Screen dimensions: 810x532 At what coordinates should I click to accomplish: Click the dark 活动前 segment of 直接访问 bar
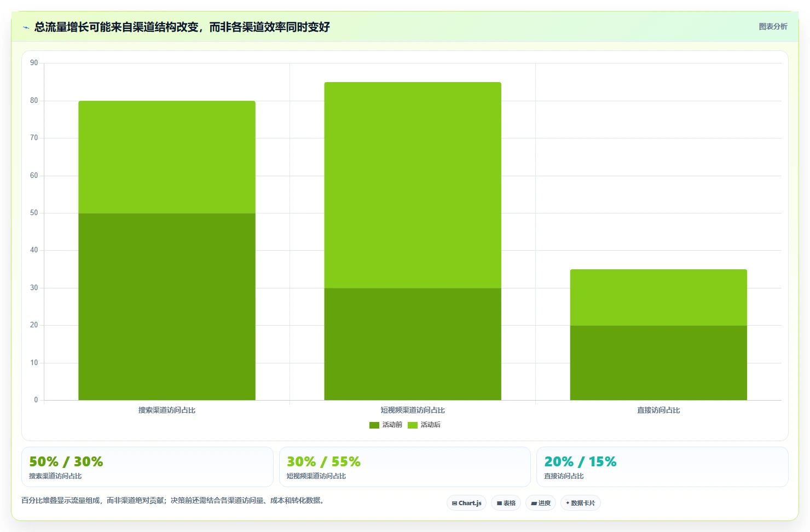[658, 363]
